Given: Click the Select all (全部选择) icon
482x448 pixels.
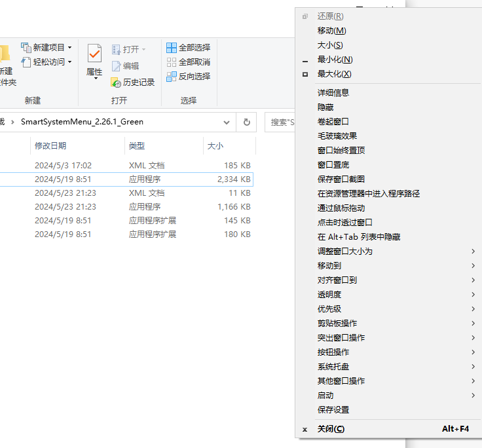Looking at the screenshot, I should [x=172, y=48].
